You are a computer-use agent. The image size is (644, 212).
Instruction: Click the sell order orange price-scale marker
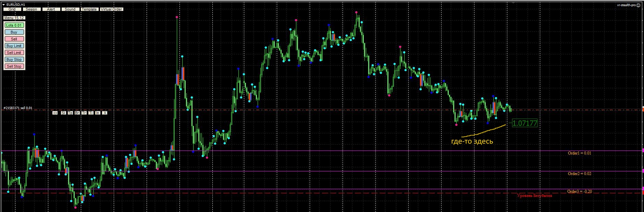point(643,110)
